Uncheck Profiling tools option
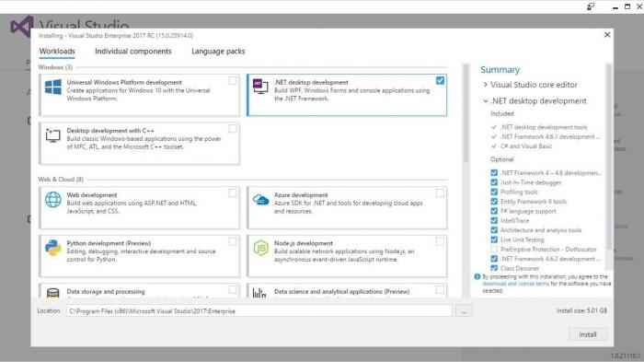The height and width of the screenshot is (362, 644). (x=494, y=192)
